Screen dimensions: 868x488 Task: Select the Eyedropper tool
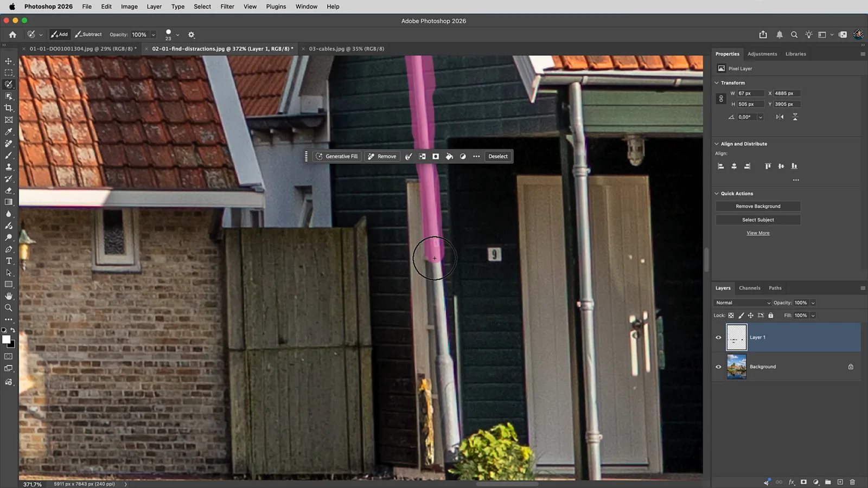point(9,132)
